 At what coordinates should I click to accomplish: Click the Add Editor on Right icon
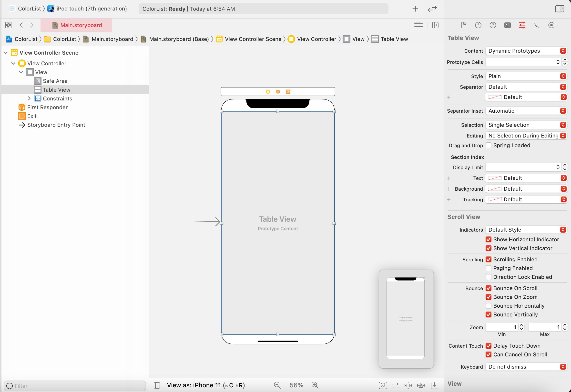pos(435,25)
